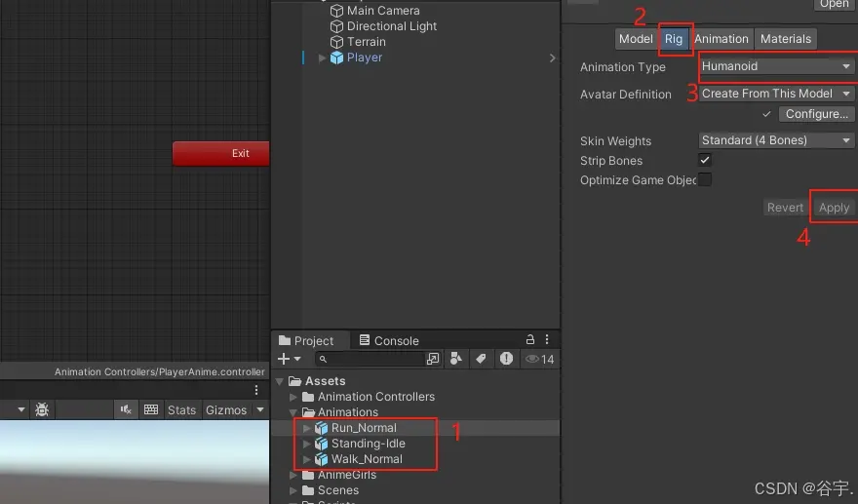Open the Gizmos dropdown arrow
The image size is (858, 504).
(x=260, y=409)
